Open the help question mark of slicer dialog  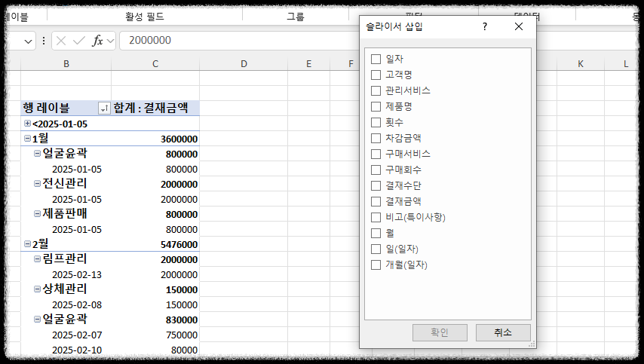click(485, 26)
